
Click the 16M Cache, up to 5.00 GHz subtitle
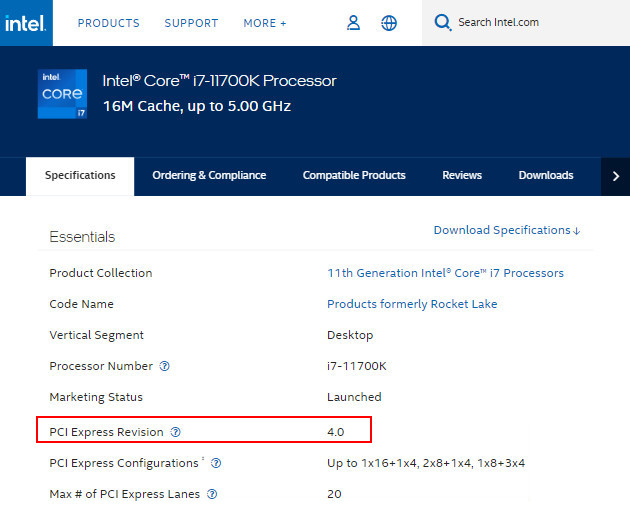197,106
